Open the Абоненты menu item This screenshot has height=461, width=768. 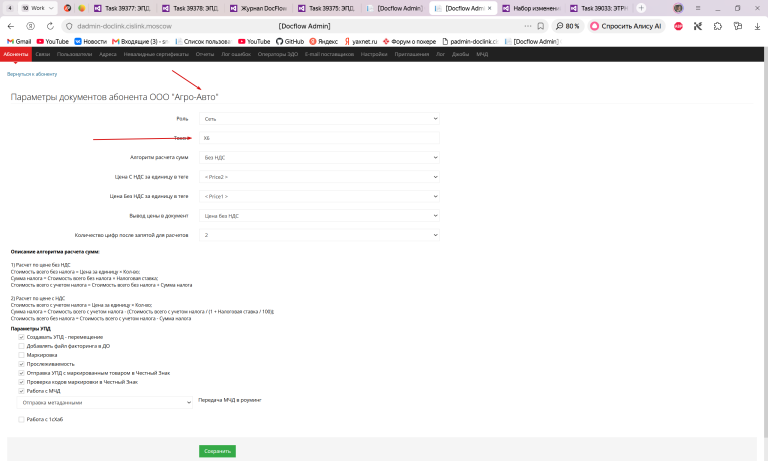(x=16, y=54)
